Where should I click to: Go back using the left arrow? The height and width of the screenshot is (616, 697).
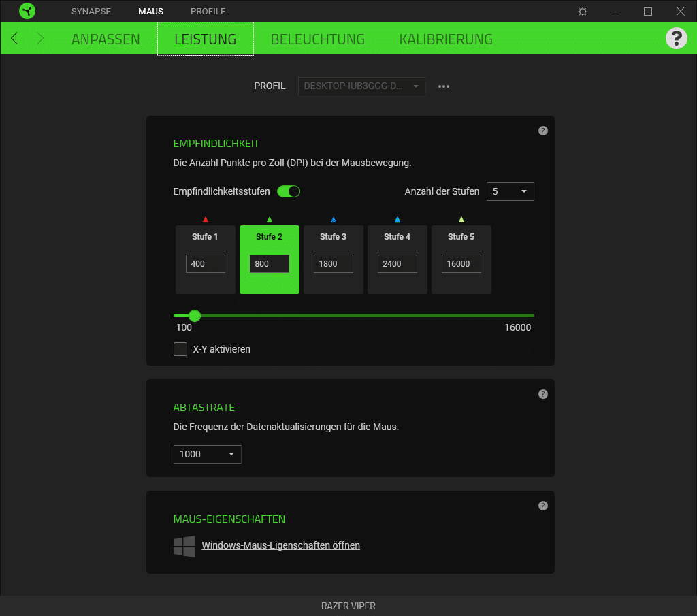pyautogui.click(x=14, y=38)
